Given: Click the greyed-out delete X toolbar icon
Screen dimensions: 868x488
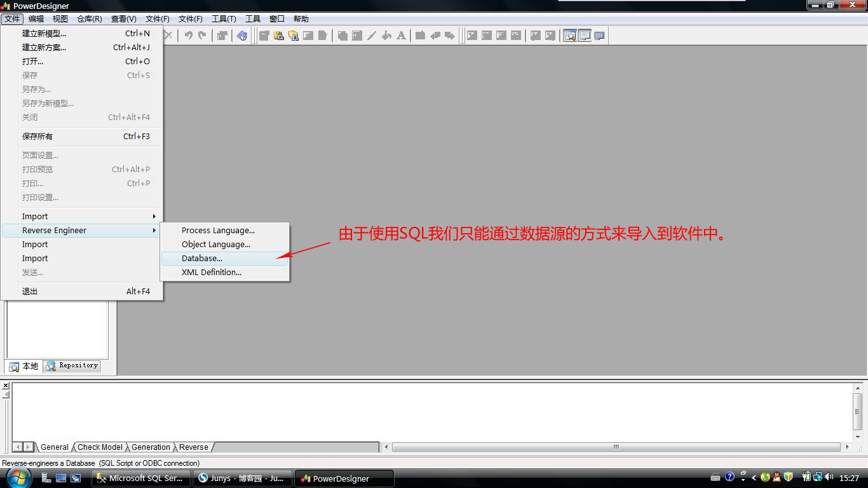Looking at the screenshot, I should (x=168, y=36).
